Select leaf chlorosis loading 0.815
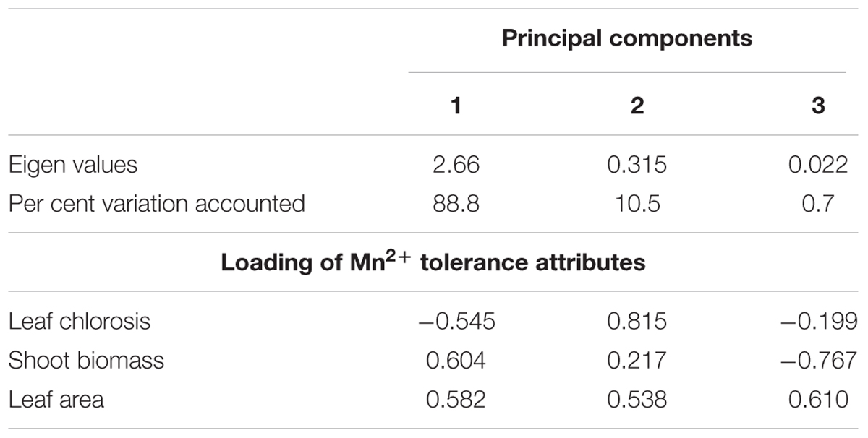 (637, 320)
